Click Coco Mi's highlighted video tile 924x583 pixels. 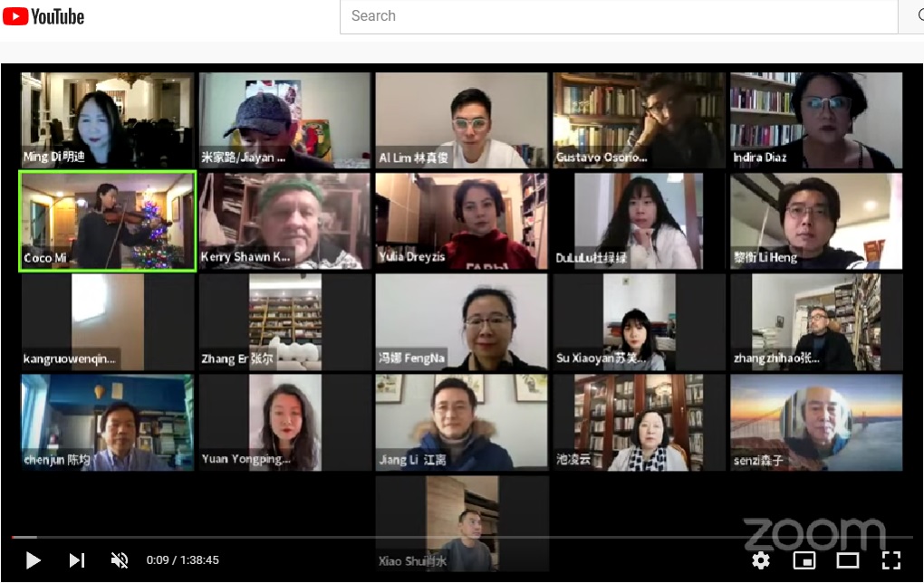click(108, 221)
